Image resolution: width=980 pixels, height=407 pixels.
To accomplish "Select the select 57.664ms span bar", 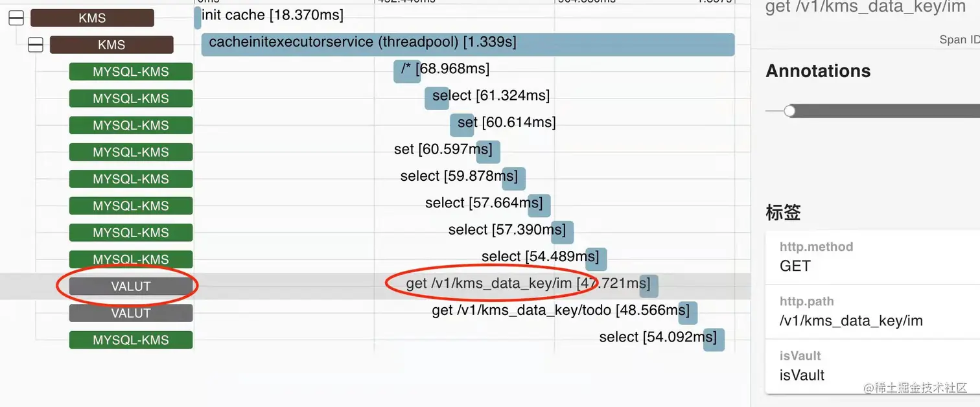I will coord(539,205).
